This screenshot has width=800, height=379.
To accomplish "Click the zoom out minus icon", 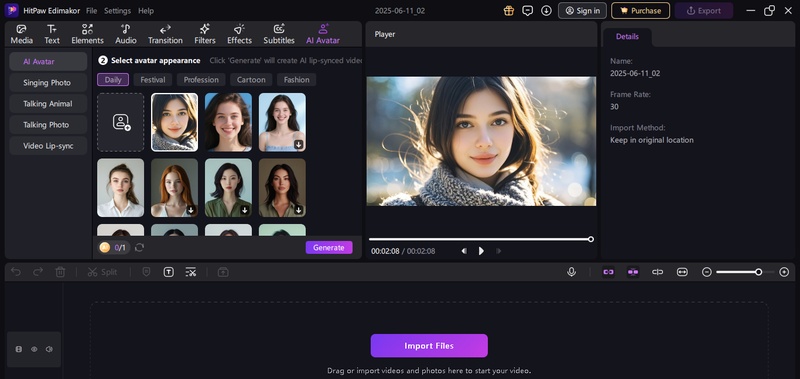I will [x=707, y=272].
